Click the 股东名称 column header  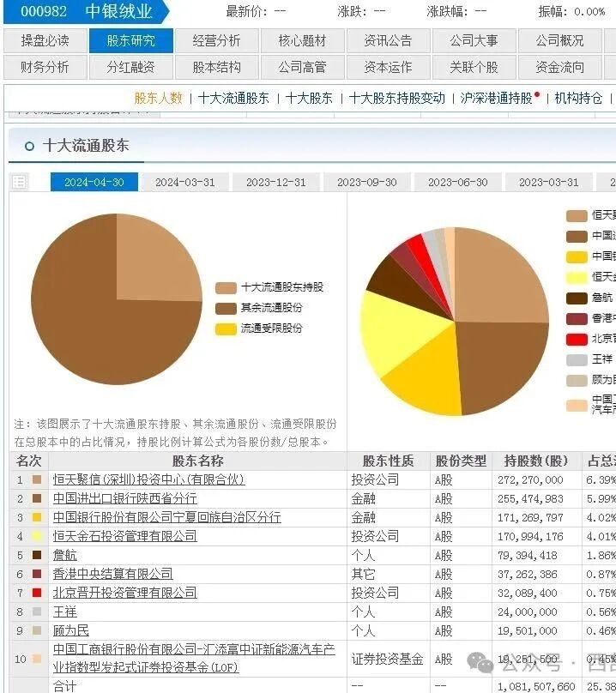tap(197, 461)
